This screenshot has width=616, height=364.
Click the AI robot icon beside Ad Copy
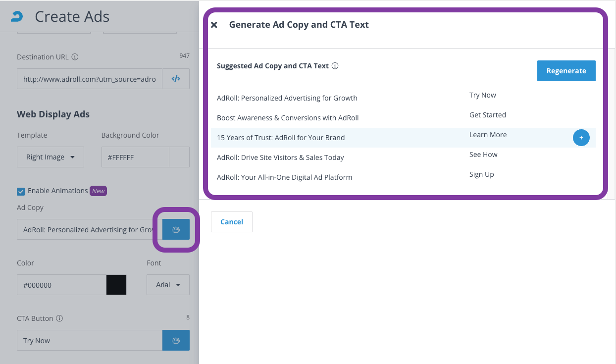coord(176,229)
